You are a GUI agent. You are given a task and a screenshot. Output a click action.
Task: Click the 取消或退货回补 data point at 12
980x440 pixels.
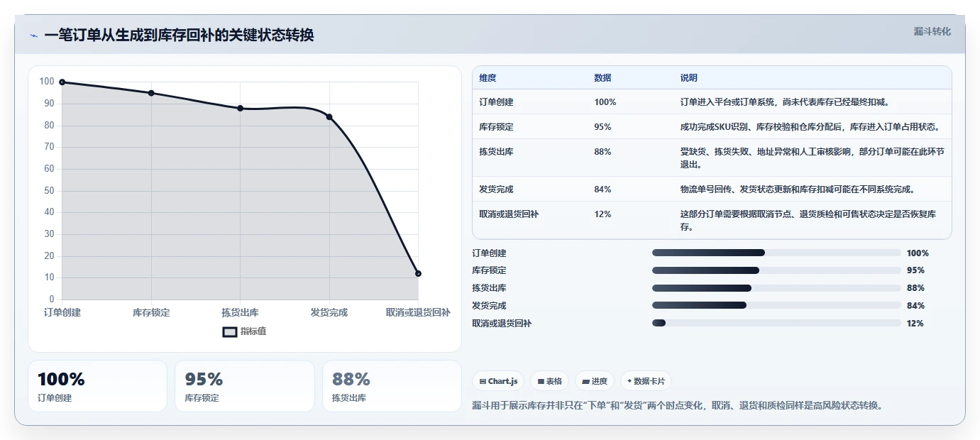418,273
